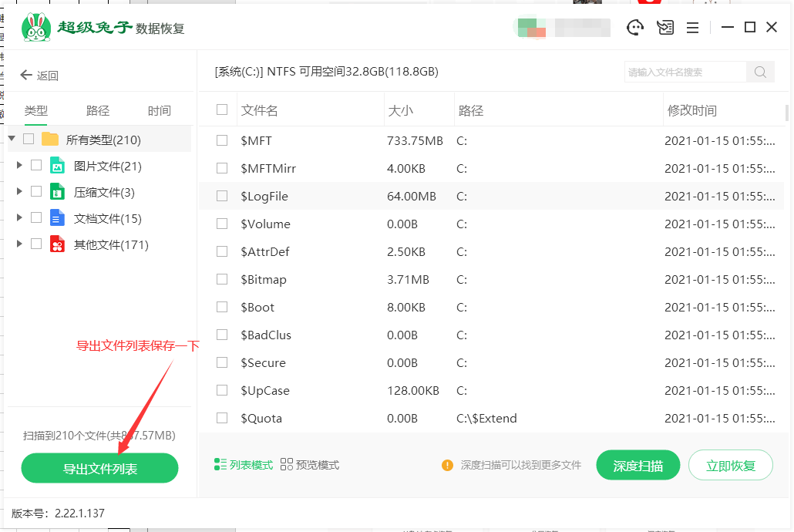Click the 压缩文件 archive type icon
The height and width of the screenshot is (532, 794).
[x=57, y=192]
